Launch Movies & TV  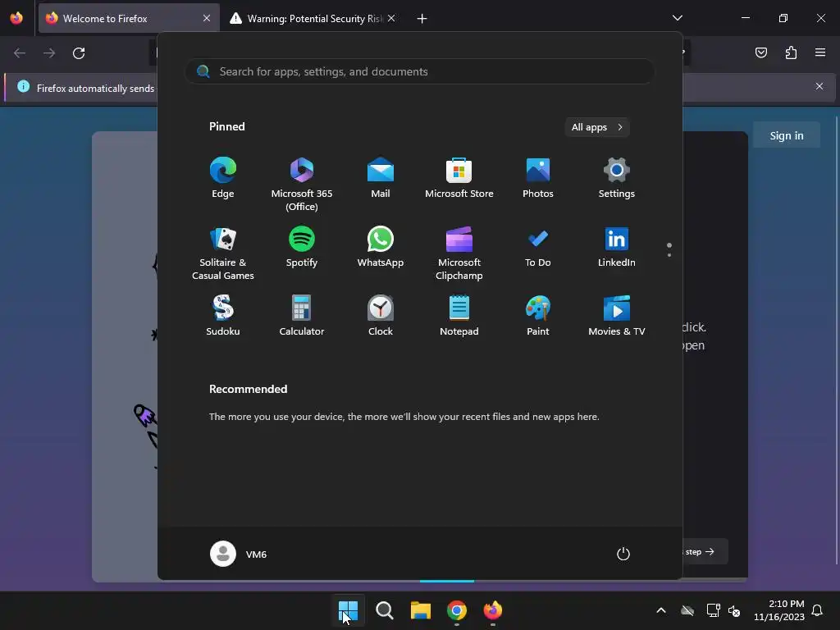tap(617, 316)
